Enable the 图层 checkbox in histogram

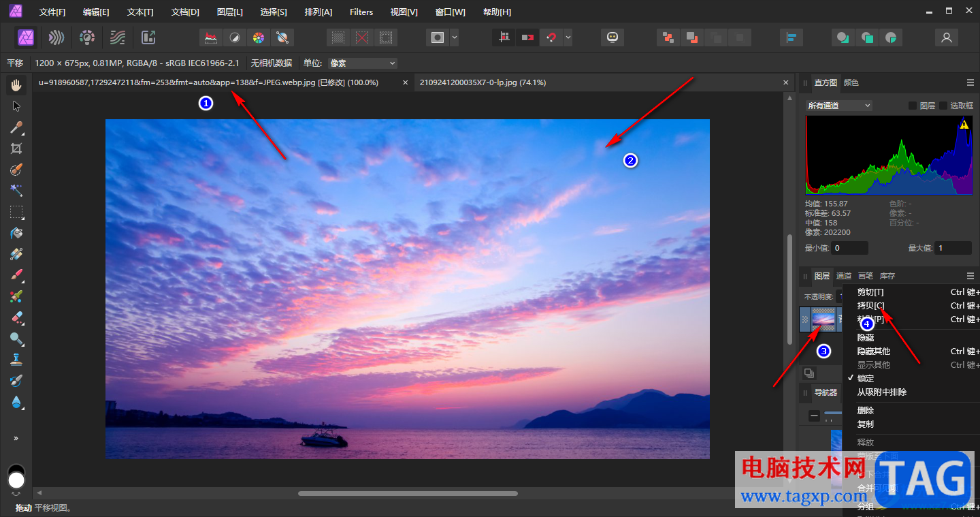pyautogui.click(x=913, y=106)
